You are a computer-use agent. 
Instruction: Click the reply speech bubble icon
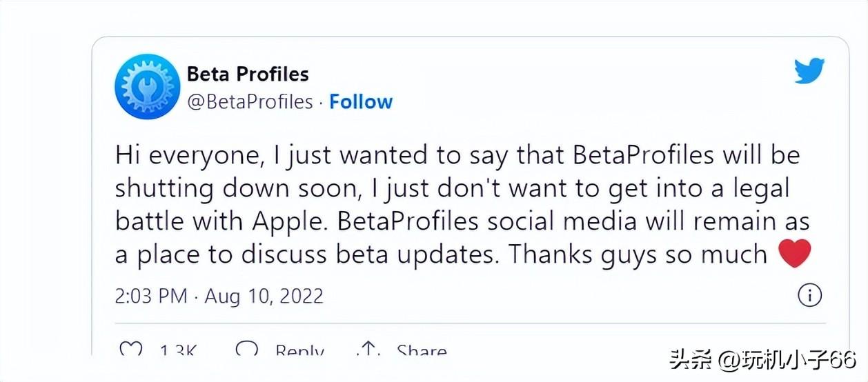[246, 350]
